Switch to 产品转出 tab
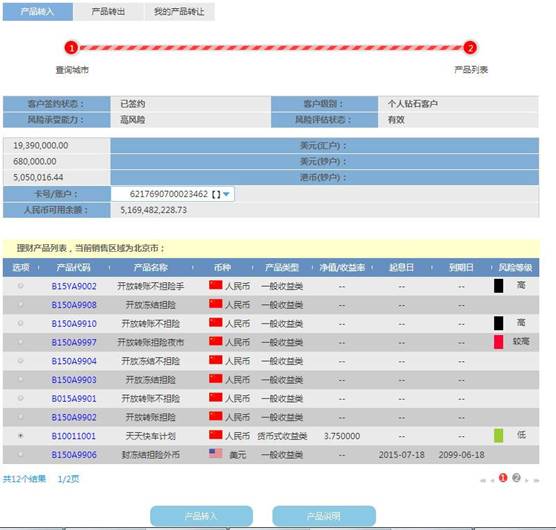Viewport: 556px width, 530px height. point(108,12)
